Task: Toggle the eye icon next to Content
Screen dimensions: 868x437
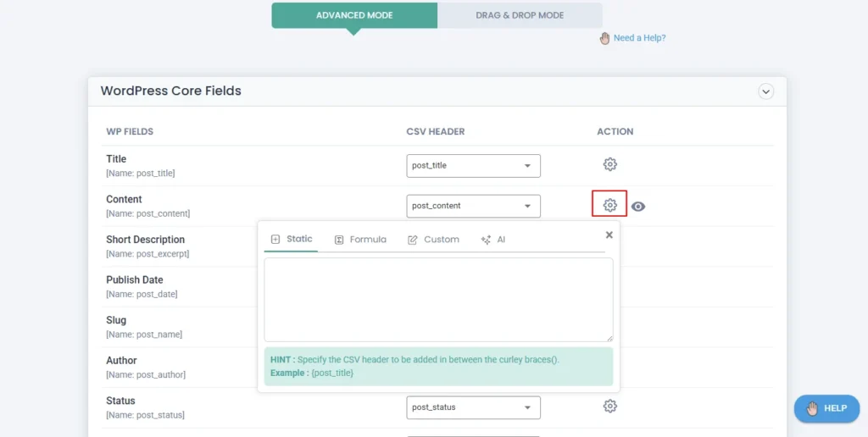Action: click(638, 206)
